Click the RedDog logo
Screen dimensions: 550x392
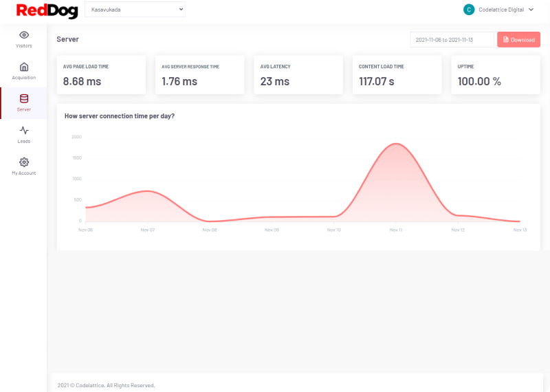click(x=47, y=10)
